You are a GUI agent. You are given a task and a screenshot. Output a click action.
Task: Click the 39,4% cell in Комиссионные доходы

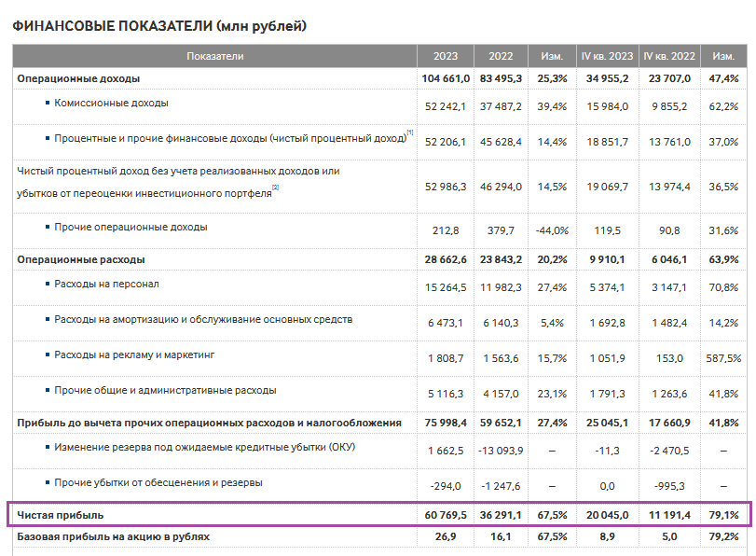(552, 106)
